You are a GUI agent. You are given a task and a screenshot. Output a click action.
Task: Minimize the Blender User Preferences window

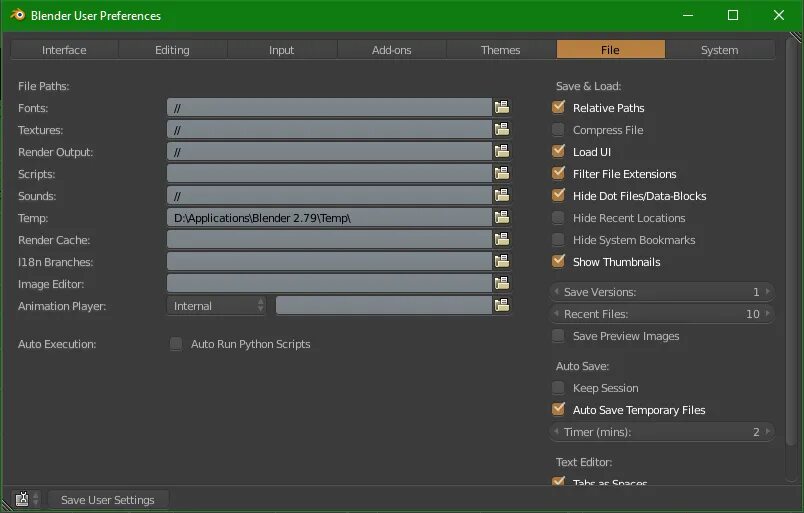(688, 15)
